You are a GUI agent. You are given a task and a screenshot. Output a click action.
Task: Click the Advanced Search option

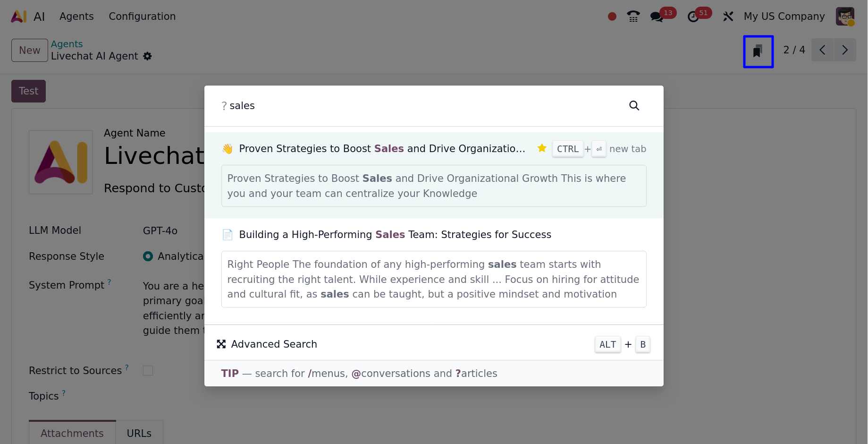(x=274, y=344)
